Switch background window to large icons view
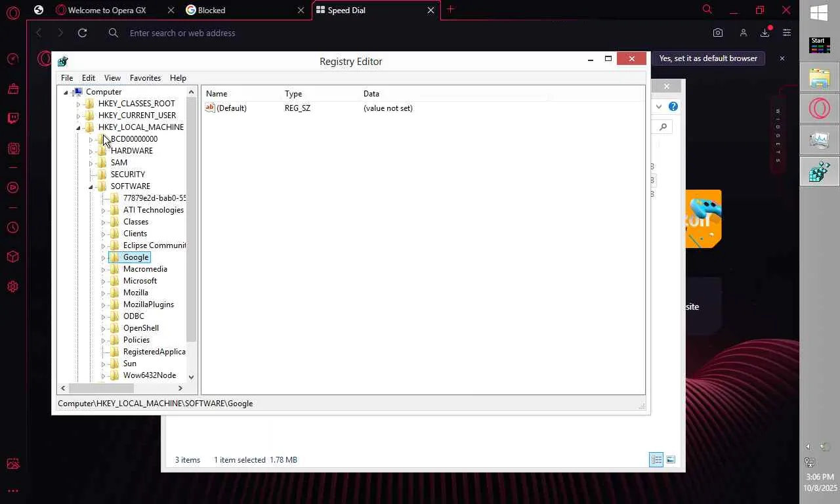This screenshot has width=840, height=504. [x=671, y=460]
